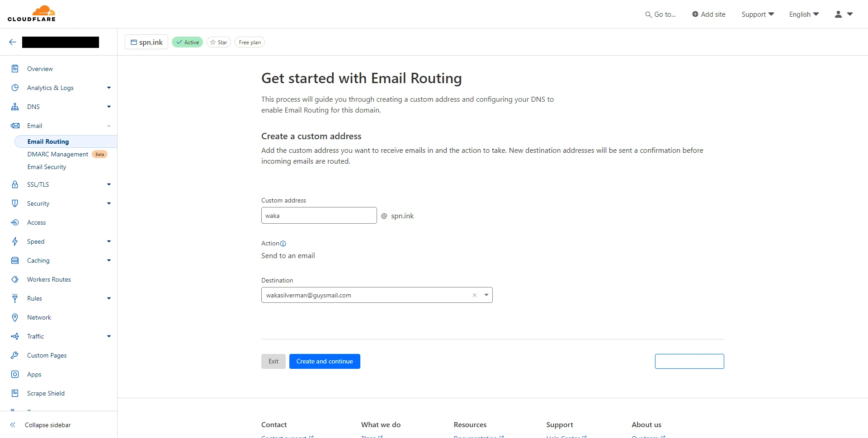Click the Custom address input field
The image size is (868, 438).
pyautogui.click(x=319, y=216)
